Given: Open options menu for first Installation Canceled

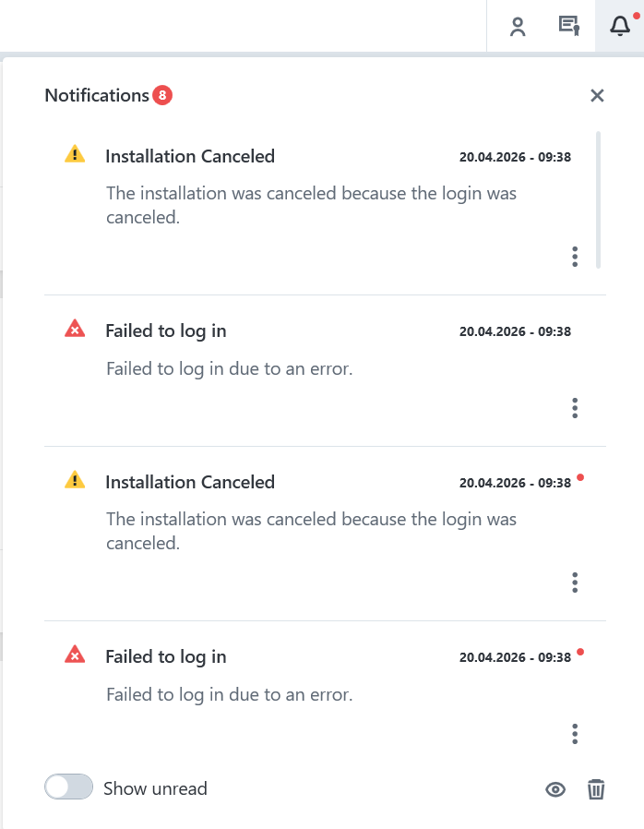Looking at the screenshot, I should (575, 257).
